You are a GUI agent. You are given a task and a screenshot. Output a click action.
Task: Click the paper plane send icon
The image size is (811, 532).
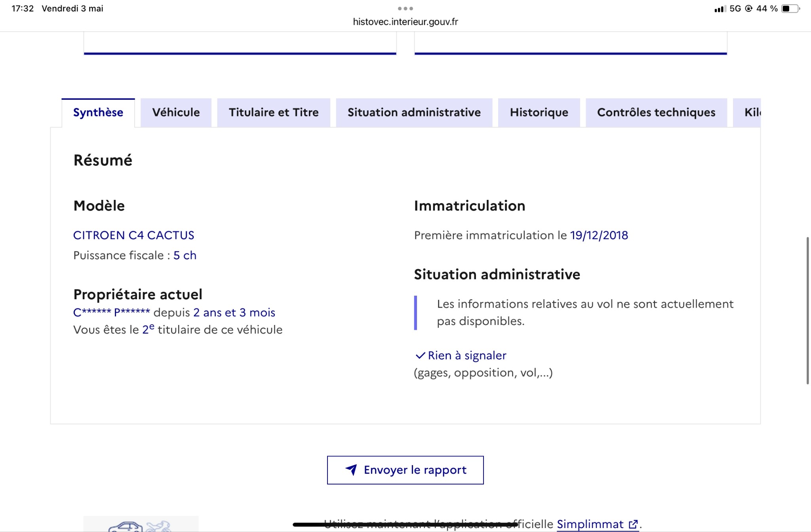[351, 470]
